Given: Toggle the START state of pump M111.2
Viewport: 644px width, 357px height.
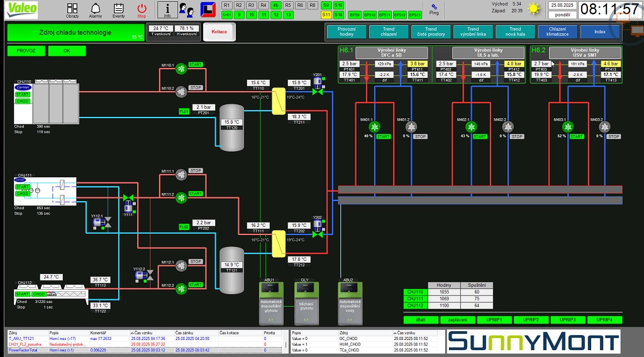Looking at the screenshot, I should (196, 194).
